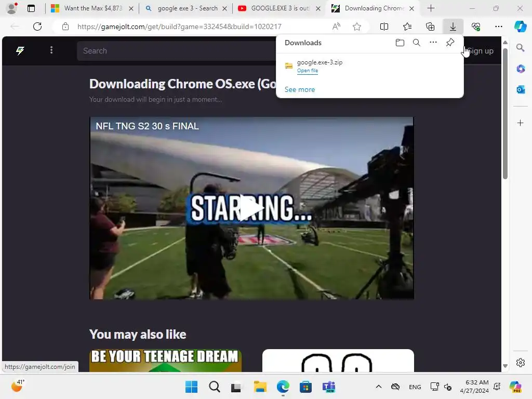Image resolution: width=532 pixels, height=399 pixels.
Task: Open Task View on the taskbar
Action: pyautogui.click(x=236, y=387)
